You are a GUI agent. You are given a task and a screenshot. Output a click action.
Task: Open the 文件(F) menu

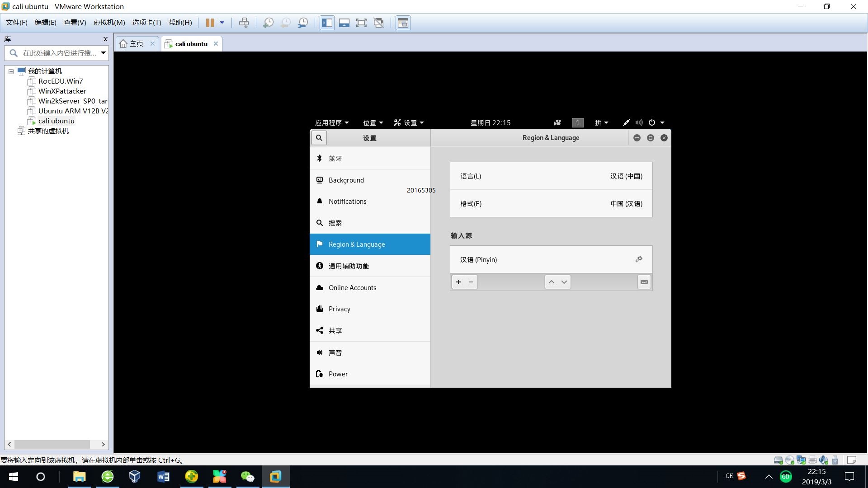pos(17,23)
